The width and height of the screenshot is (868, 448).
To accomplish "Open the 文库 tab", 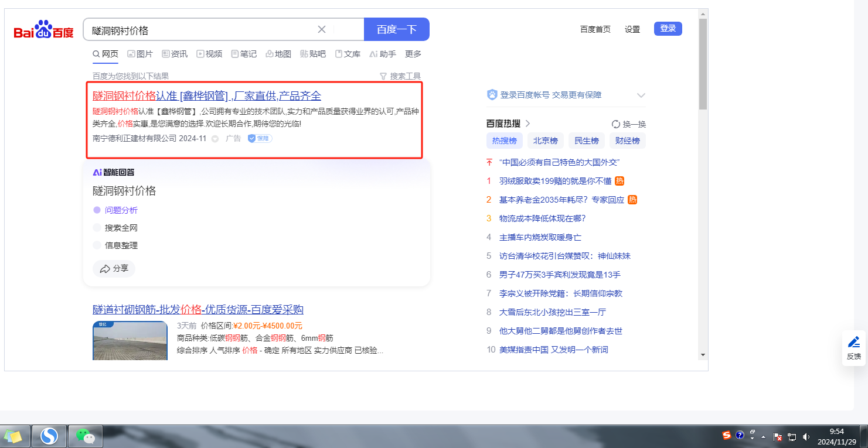I will [x=348, y=54].
